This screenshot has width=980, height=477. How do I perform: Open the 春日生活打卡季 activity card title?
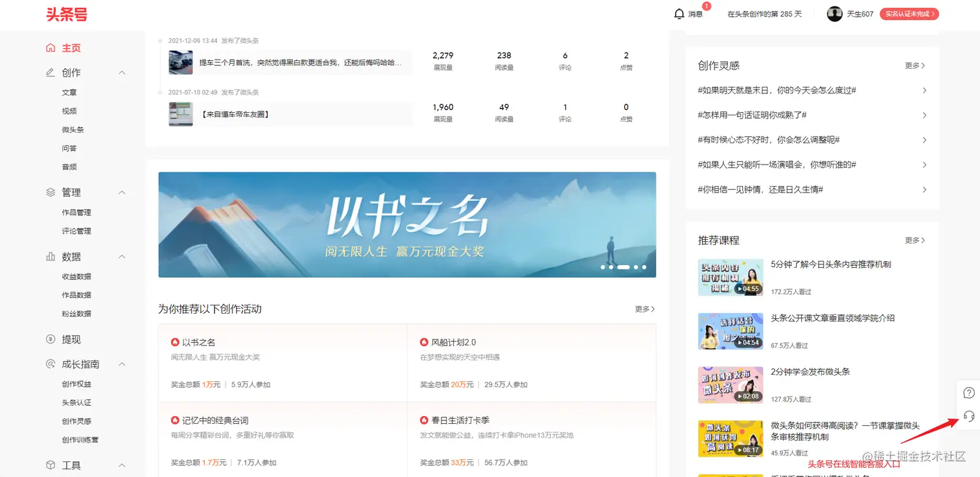coord(460,421)
